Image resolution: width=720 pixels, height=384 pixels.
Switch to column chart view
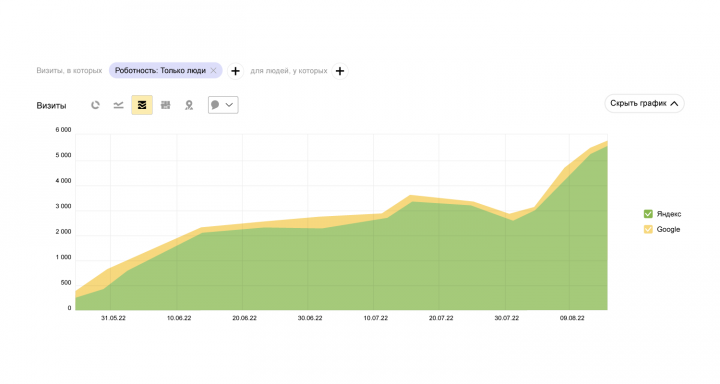165,105
